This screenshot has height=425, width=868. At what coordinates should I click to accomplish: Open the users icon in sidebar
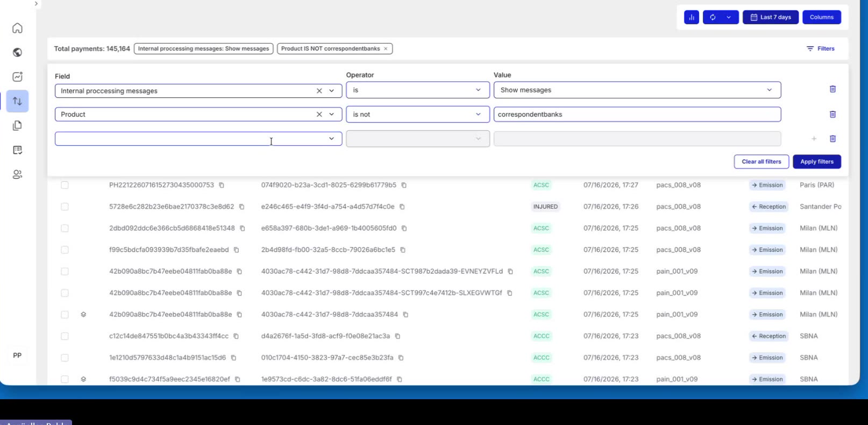[x=17, y=174]
